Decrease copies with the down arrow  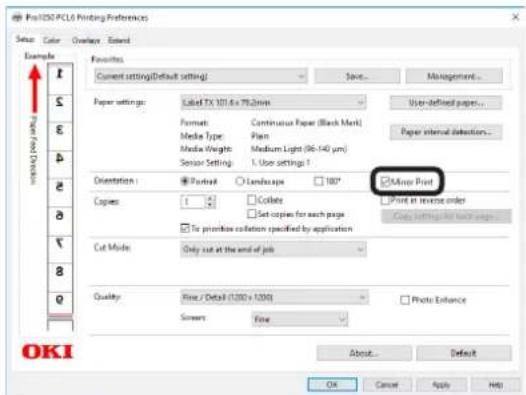210,205
